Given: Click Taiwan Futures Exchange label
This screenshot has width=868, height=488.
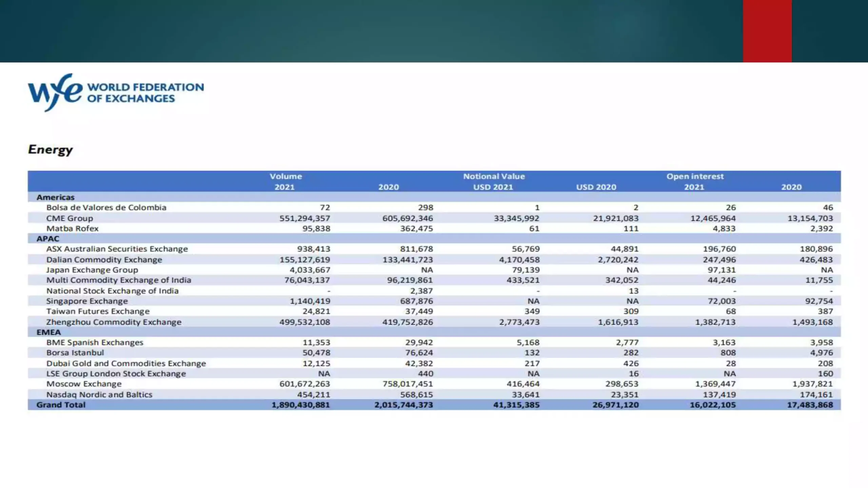Looking at the screenshot, I should (x=98, y=311).
